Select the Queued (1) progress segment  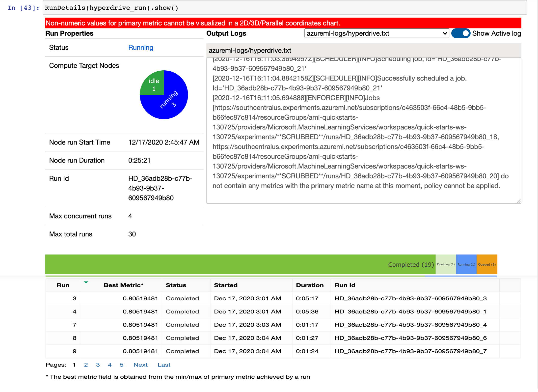click(487, 264)
